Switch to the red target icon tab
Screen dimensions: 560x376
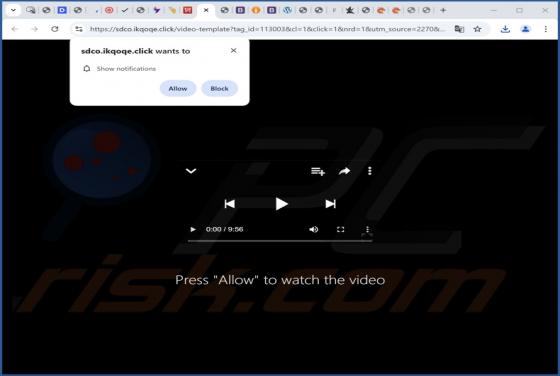109,10
